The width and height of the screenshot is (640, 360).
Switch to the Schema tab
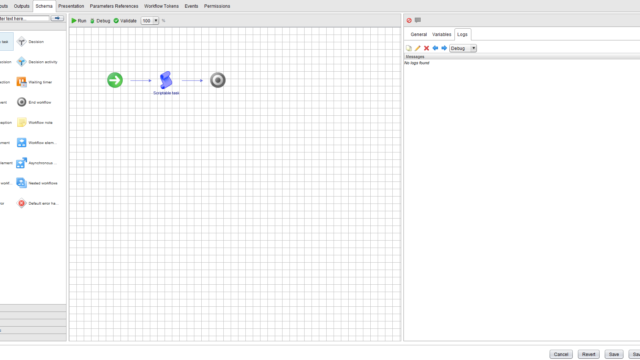[x=44, y=6]
